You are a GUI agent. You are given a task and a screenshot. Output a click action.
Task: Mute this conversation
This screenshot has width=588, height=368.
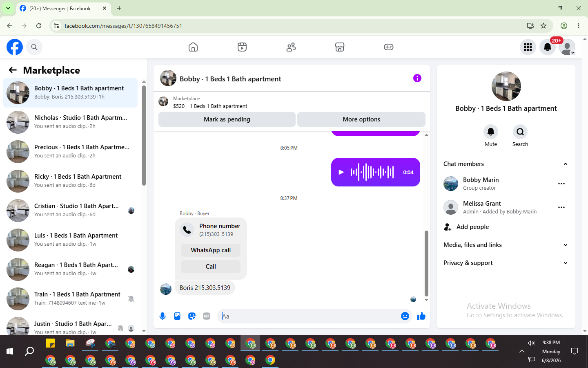pos(491,132)
